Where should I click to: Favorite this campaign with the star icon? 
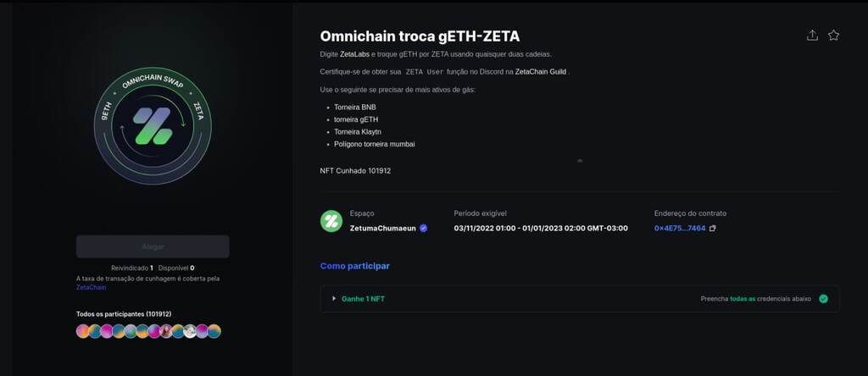click(x=833, y=36)
